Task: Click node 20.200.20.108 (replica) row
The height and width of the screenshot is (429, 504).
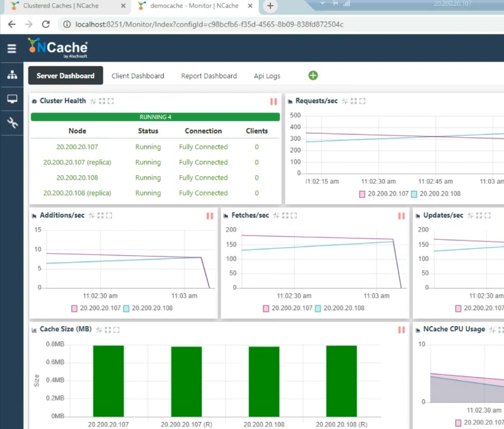Action: click(x=156, y=193)
